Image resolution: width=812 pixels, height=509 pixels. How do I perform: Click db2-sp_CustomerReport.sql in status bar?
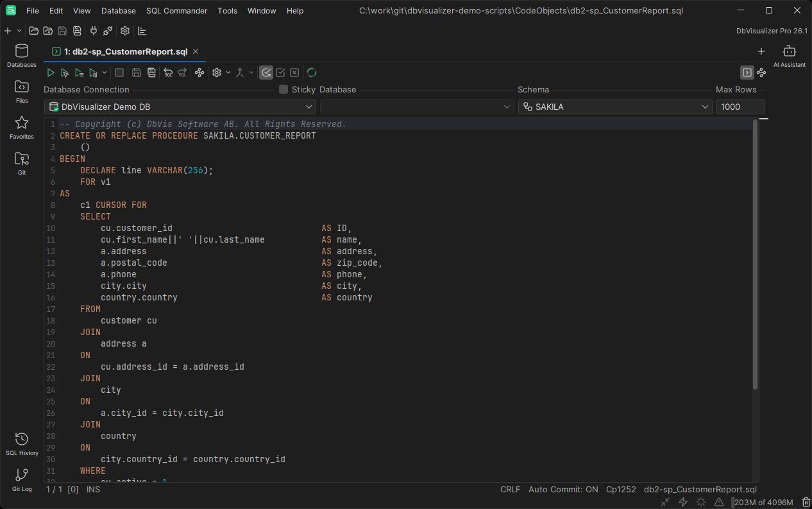pyautogui.click(x=700, y=489)
